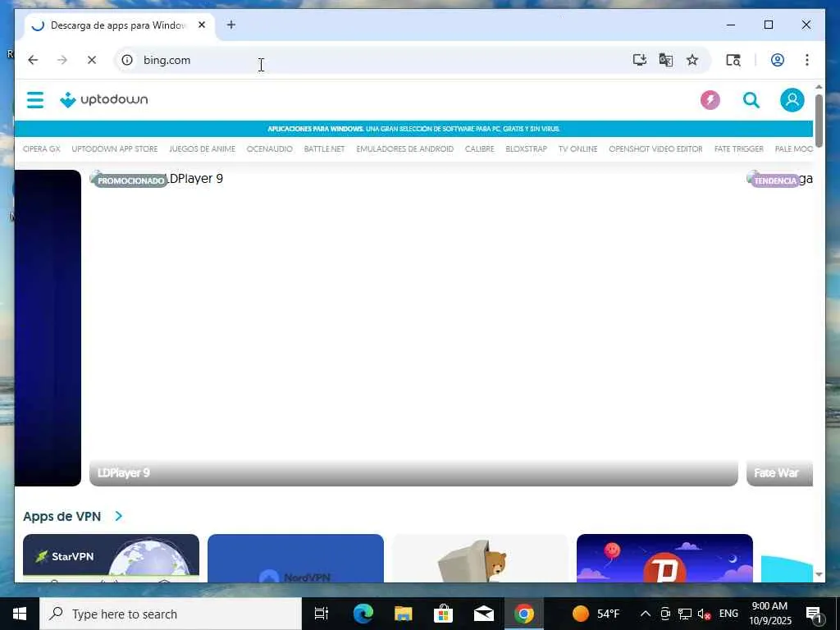
Task: Open File Explorer from the taskbar
Action: point(403,614)
